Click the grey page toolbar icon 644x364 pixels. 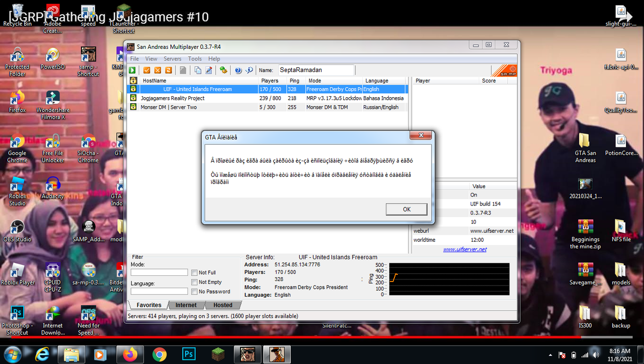(183, 70)
